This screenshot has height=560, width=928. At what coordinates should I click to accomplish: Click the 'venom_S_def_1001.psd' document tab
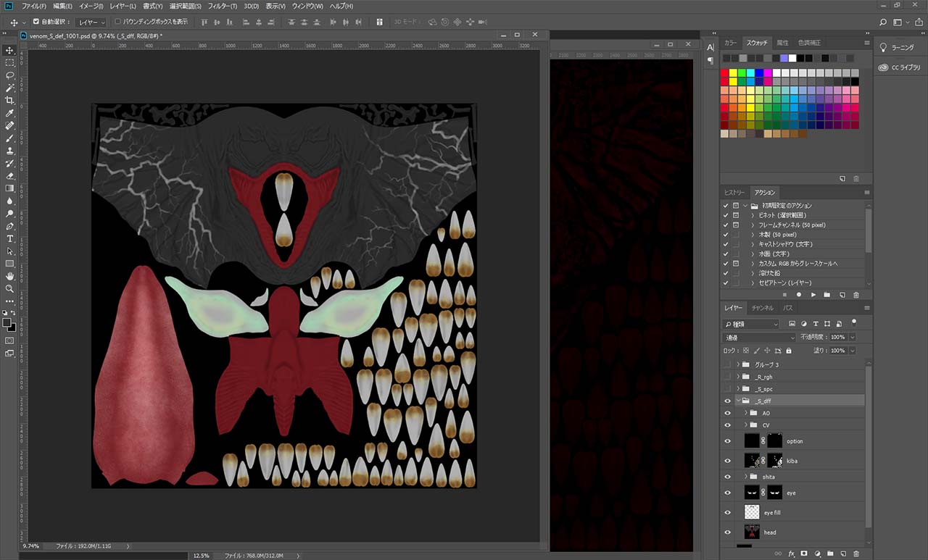tap(95, 35)
